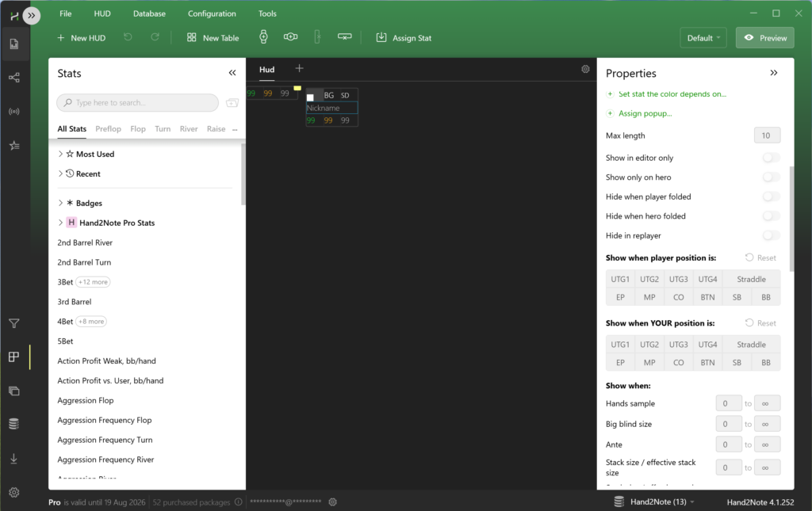Open the Configuration menu
Image resolution: width=812 pixels, height=511 pixels.
pyautogui.click(x=212, y=13)
